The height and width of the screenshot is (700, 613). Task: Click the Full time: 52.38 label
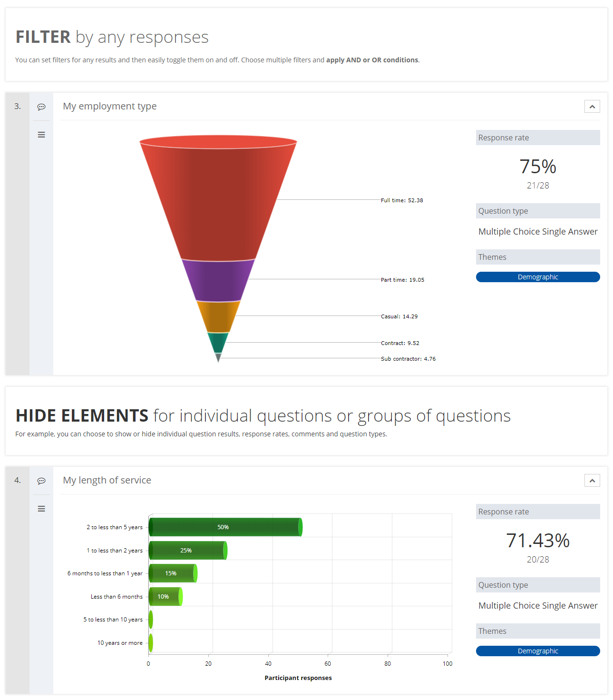point(402,200)
